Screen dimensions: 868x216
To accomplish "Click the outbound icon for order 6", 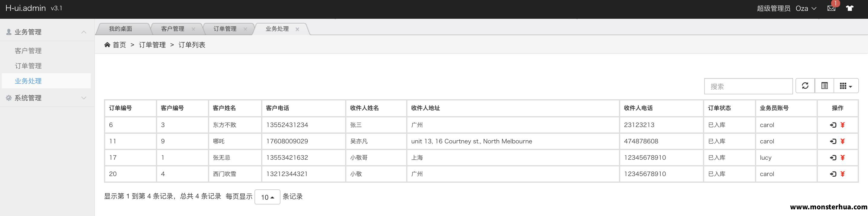I will pyautogui.click(x=833, y=125).
